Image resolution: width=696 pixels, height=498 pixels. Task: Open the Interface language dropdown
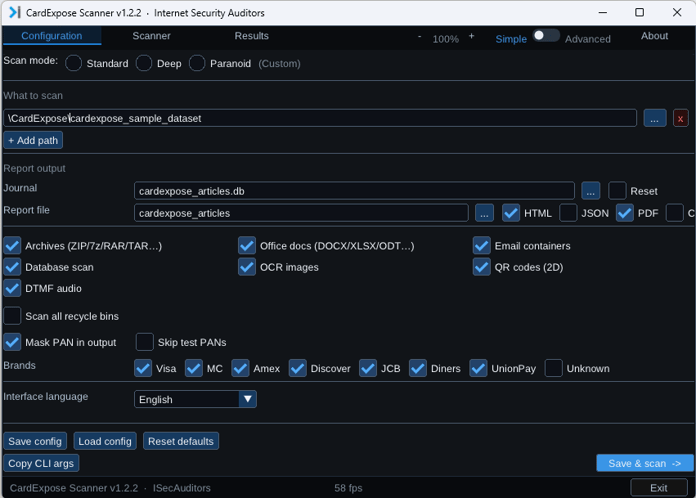pyautogui.click(x=195, y=399)
